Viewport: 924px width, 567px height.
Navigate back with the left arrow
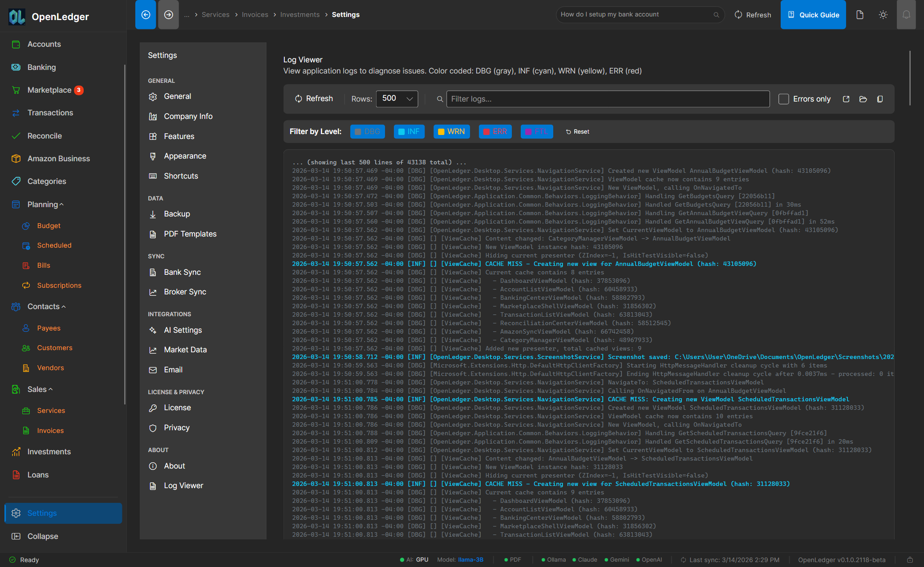tap(146, 14)
